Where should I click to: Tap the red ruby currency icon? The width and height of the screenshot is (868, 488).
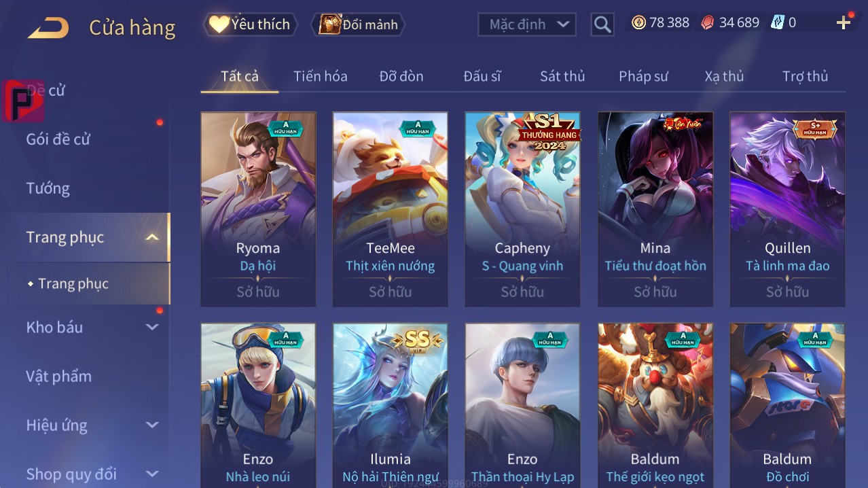(x=708, y=22)
